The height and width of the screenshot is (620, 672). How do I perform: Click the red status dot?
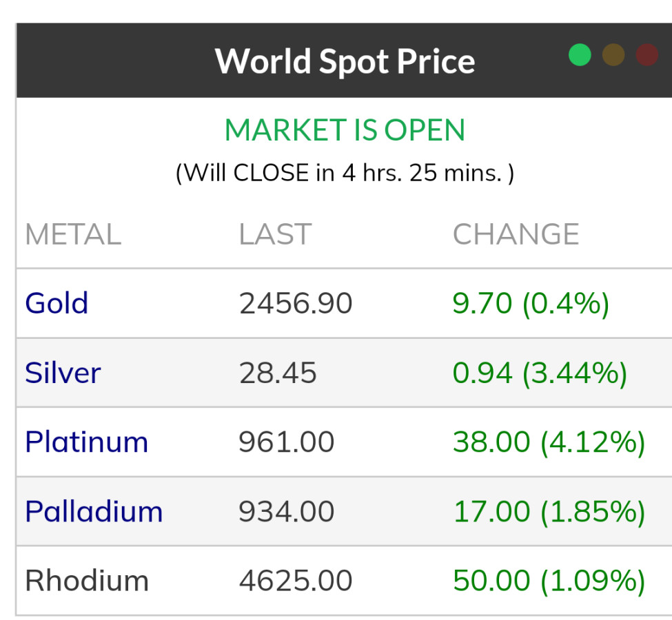646,55
